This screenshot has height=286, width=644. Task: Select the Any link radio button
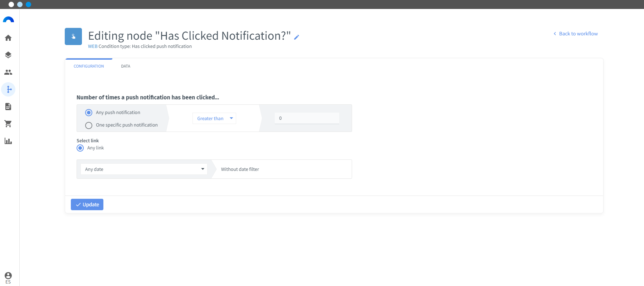(x=80, y=148)
